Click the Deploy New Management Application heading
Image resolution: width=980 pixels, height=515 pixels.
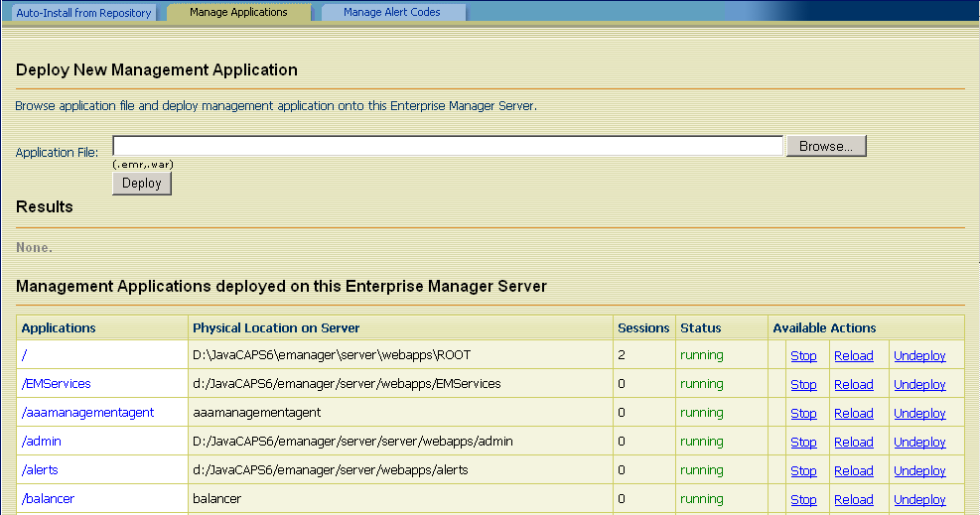(156, 69)
